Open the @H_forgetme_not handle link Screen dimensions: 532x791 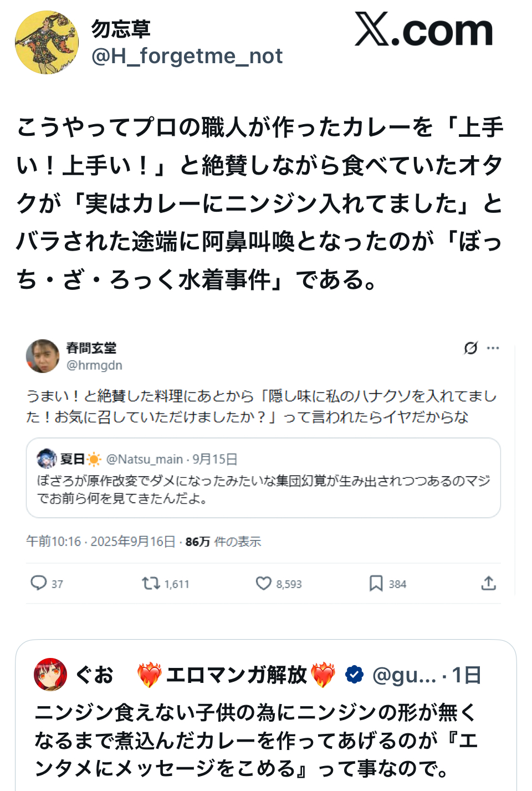(187, 56)
